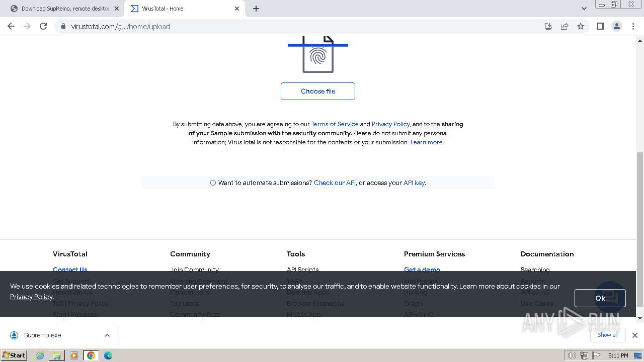Click the site lock icon in the address bar
Screen dimensions: 644x362
point(63,26)
